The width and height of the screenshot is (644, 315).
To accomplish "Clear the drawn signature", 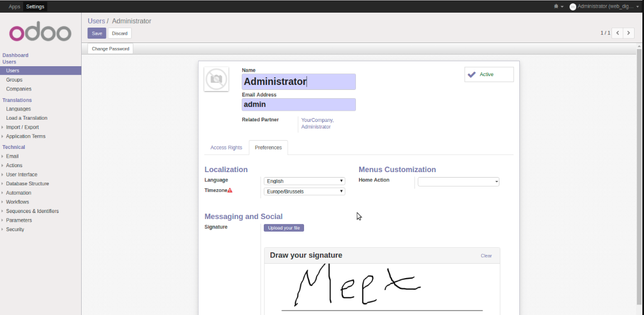I will tap(486, 255).
